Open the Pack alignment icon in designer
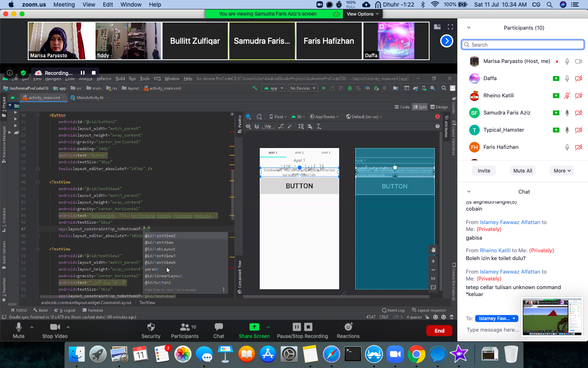Viewport: 588px width, 368px height. [x=301, y=126]
